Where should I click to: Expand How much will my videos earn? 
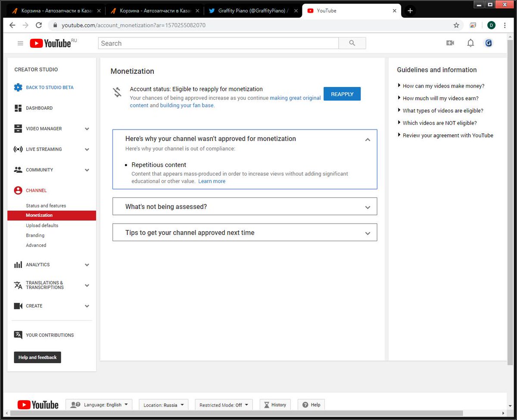(438, 98)
